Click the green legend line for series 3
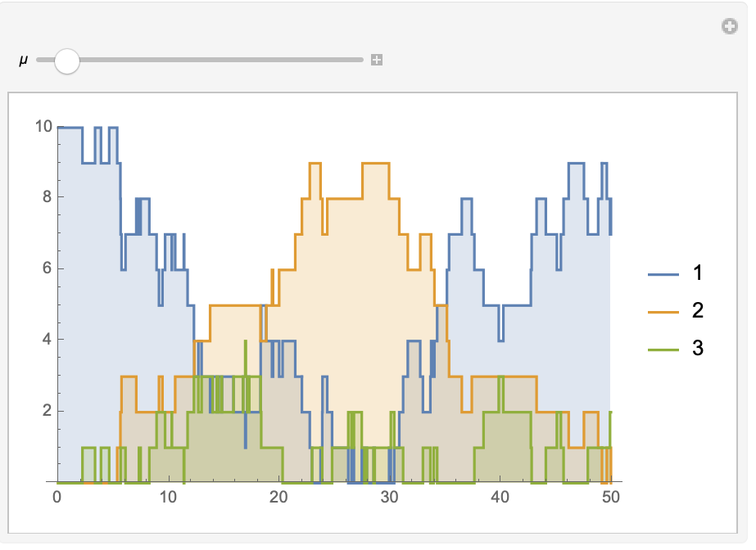 pos(664,349)
